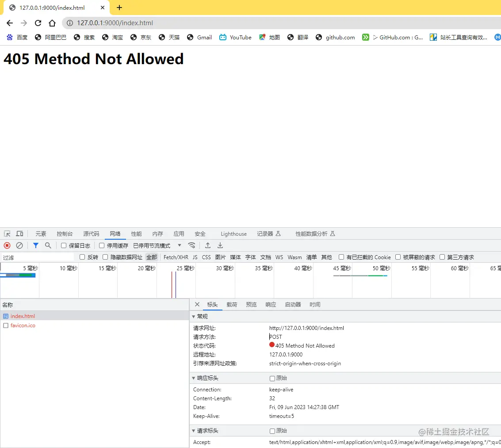Image resolution: width=501 pixels, height=448 pixels.
Task: Open the 翻译 bookmark
Action: [x=298, y=38]
